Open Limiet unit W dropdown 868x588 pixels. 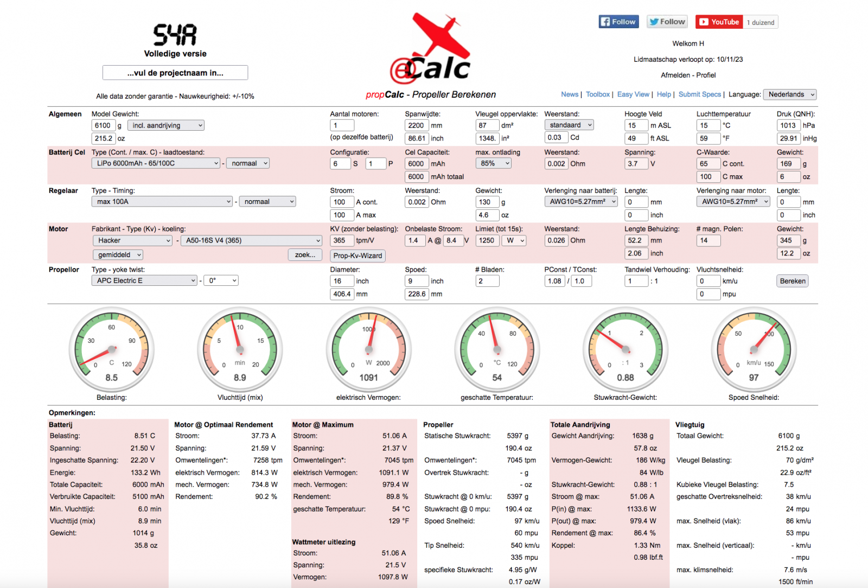coord(514,240)
